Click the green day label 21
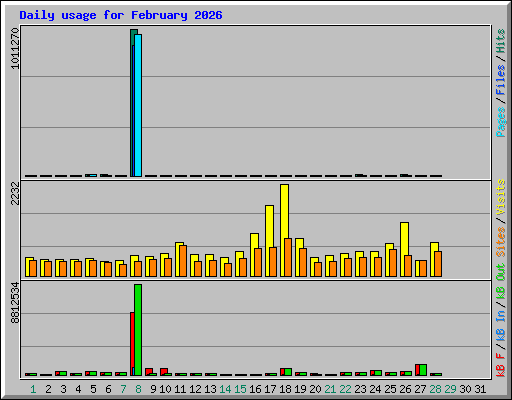The image size is (512, 400). tap(330, 389)
